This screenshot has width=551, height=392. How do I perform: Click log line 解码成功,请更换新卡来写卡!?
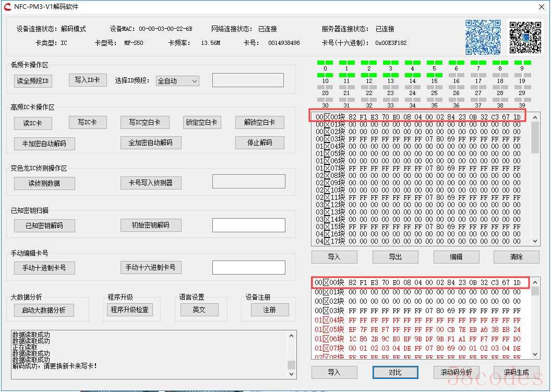pyautogui.click(x=54, y=366)
